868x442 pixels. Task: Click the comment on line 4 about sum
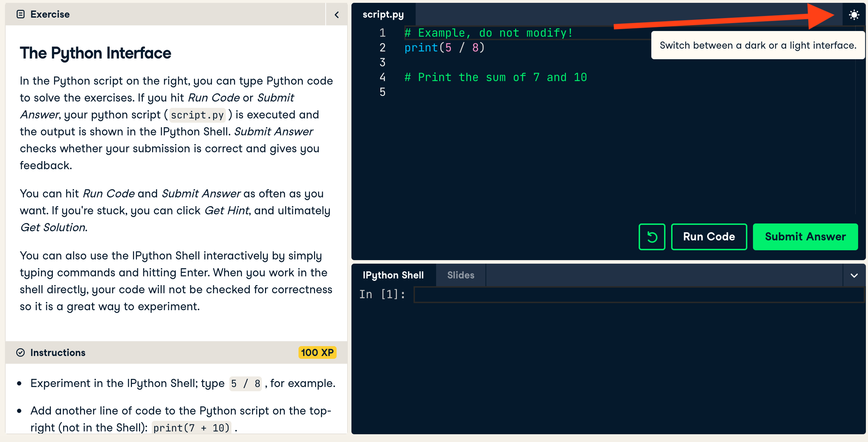point(495,78)
